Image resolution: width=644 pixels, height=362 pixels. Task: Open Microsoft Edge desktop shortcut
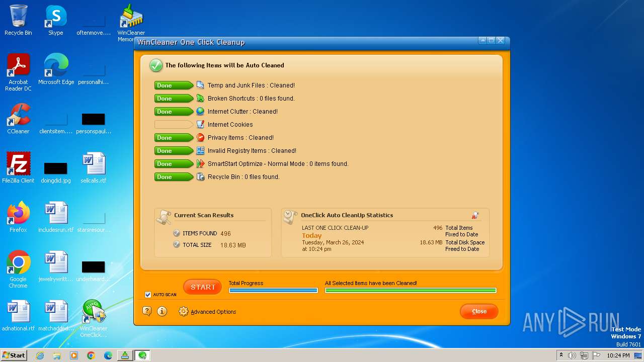coord(56,69)
